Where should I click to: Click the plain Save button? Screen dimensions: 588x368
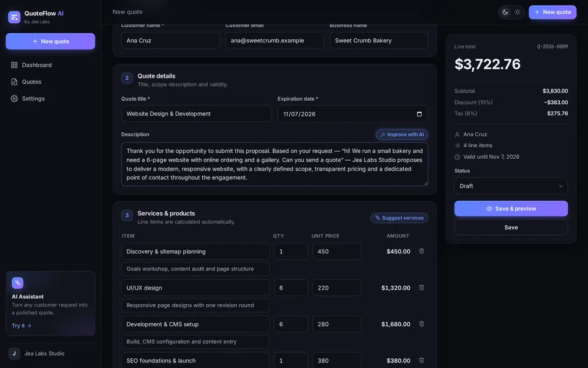pyautogui.click(x=511, y=228)
